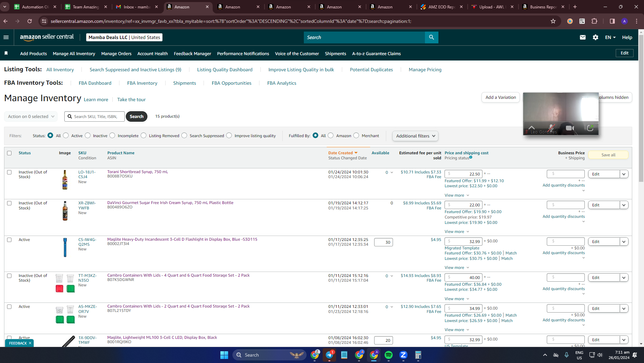Open the settings gear icon

(x=596, y=37)
